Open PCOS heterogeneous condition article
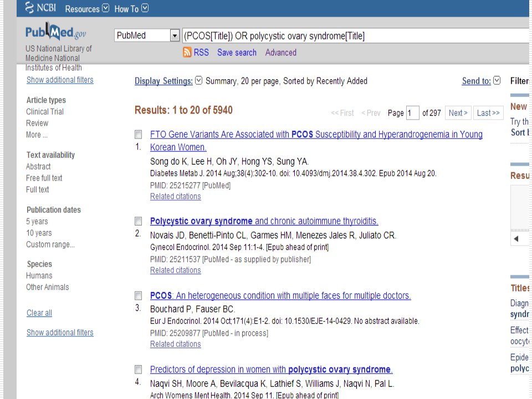 click(280, 295)
